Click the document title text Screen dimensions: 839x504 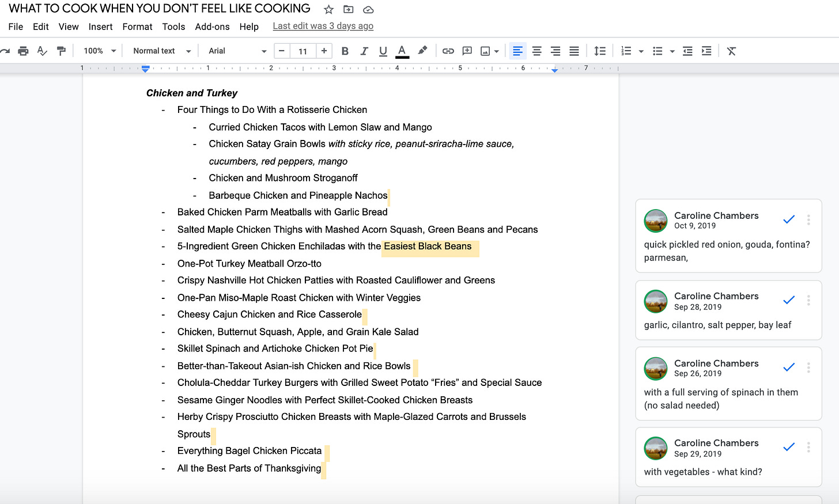[x=160, y=9]
